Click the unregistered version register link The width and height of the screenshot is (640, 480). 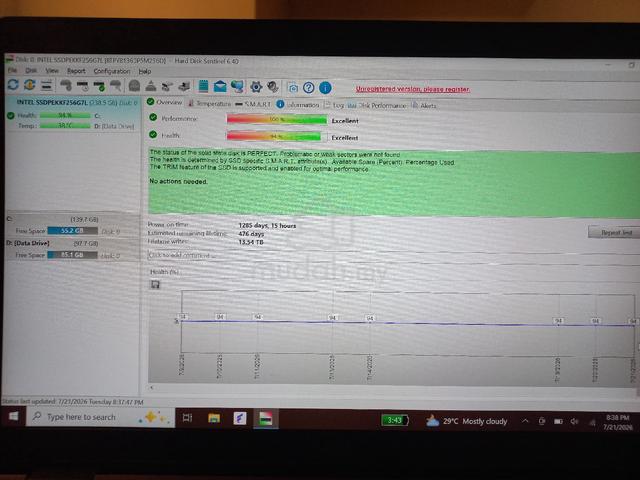coord(413,89)
